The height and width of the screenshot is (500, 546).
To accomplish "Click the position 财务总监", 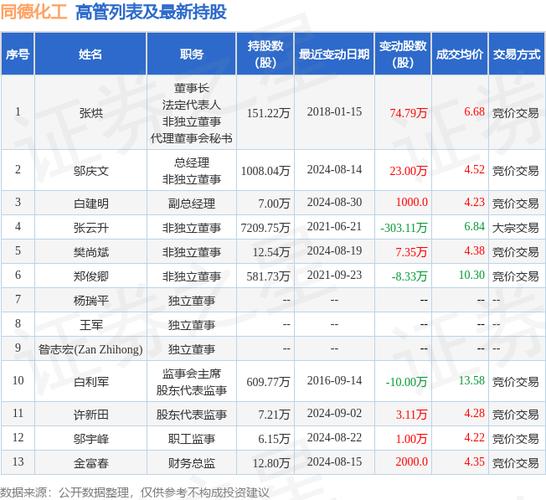I will click(x=192, y=463).
